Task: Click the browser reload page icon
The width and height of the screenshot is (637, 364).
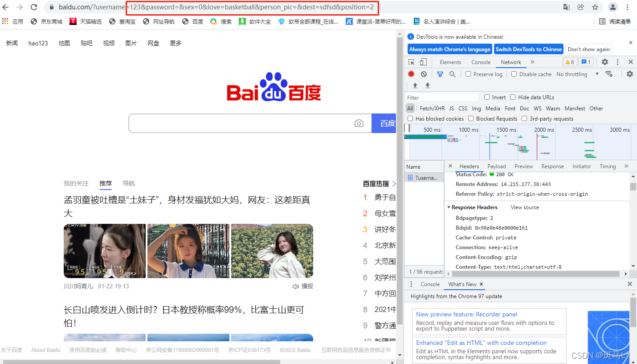Action: pyautogui.click(x=34, y=7)
